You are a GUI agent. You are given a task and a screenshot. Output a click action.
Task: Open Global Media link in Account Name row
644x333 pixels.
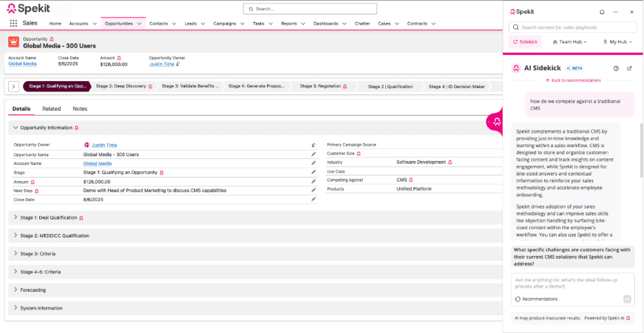click(x=97, y=164)
